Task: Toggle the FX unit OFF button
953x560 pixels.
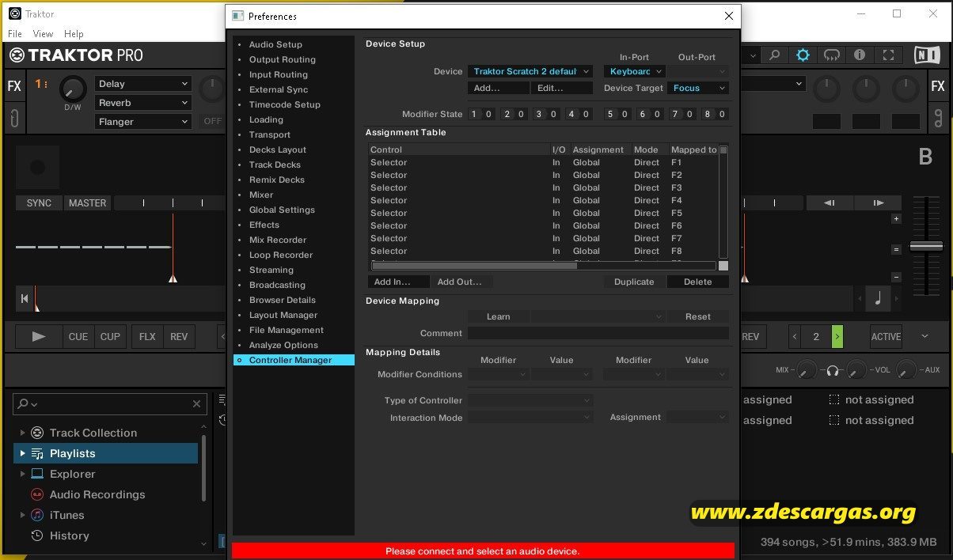Action: click(213, 121)
